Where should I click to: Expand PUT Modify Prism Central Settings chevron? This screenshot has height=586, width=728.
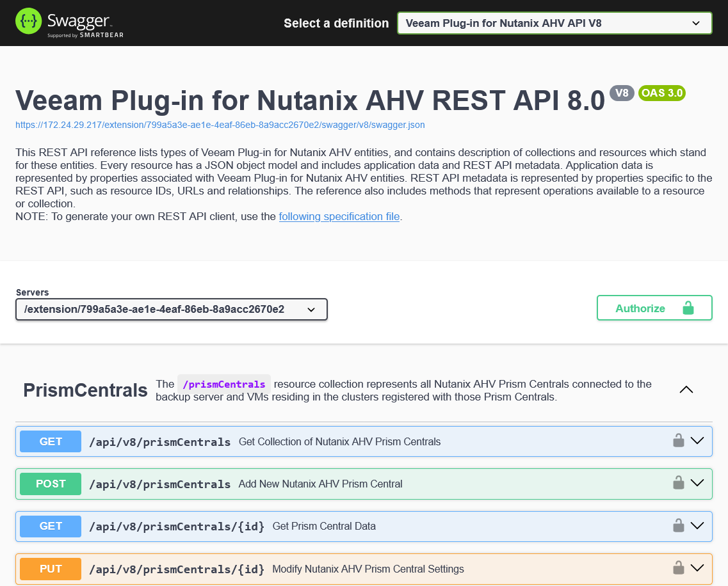click(x=697, y=568)
